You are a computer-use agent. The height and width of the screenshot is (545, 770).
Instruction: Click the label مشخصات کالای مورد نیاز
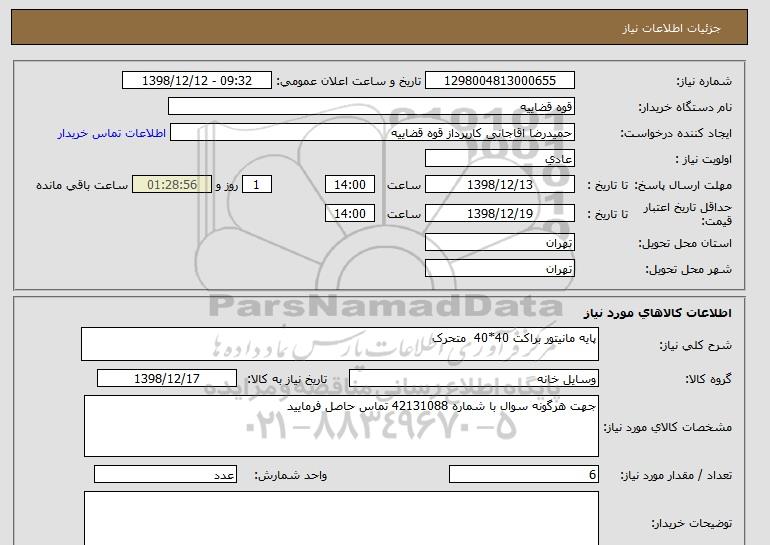pyautogui.click(x=668, y=427)
